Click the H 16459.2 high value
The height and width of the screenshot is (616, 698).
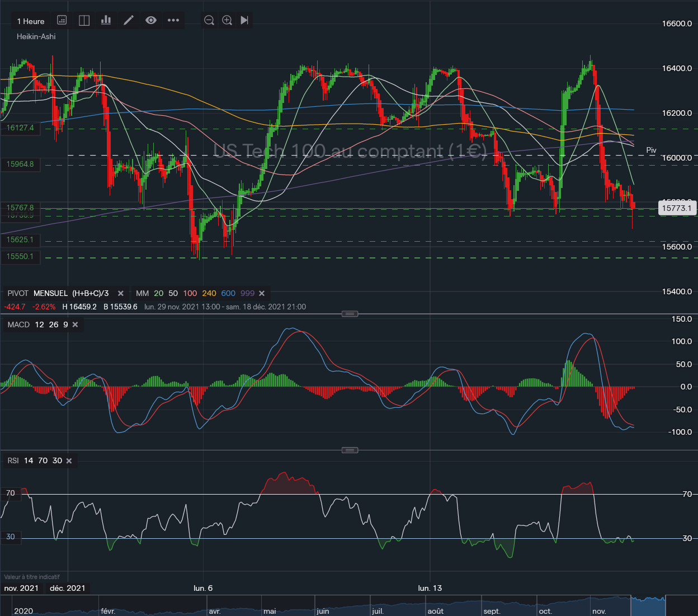[79, 307]
